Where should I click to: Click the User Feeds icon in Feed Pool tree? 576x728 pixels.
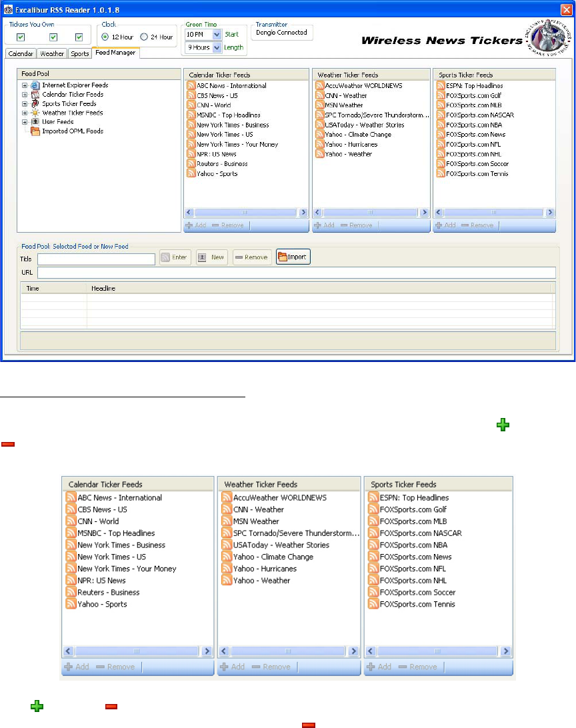(x=35, y=121)
